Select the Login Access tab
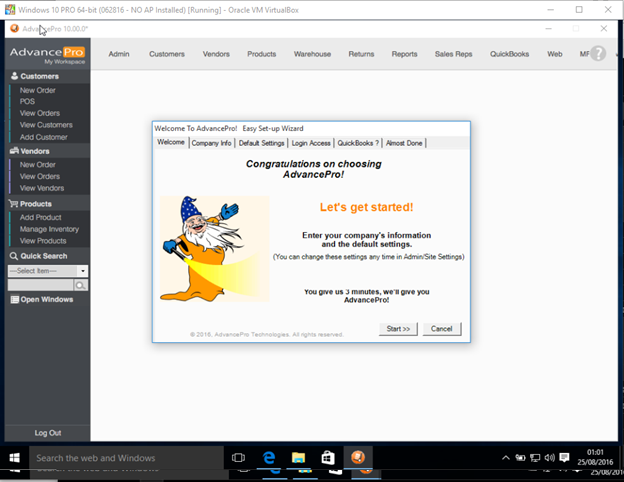 click(x=311, y=143)
